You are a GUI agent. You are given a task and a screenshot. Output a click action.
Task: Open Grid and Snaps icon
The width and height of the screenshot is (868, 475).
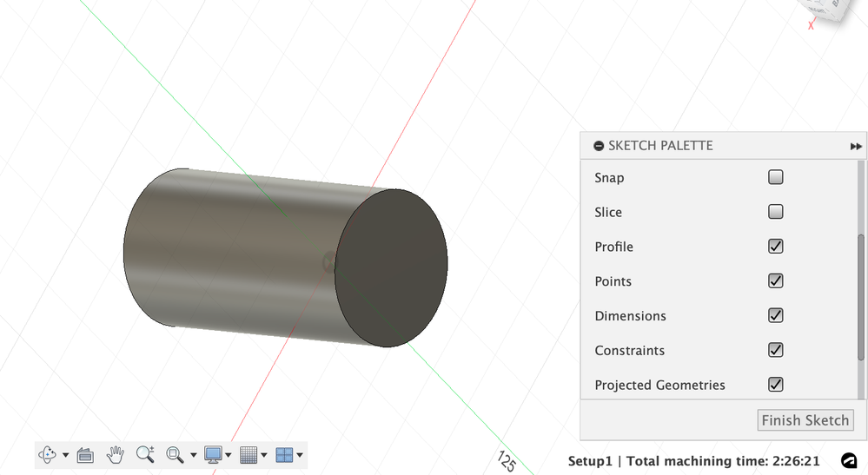coord(248,454)
